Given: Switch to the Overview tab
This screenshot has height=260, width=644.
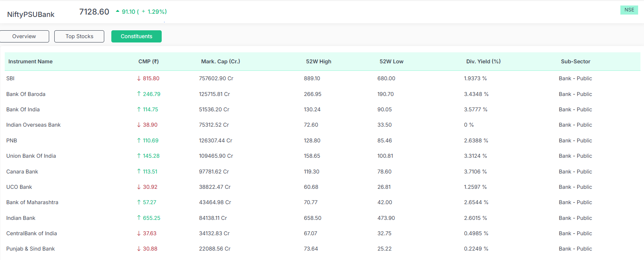Looking at the screenshot, I should (x=24, y=36).
